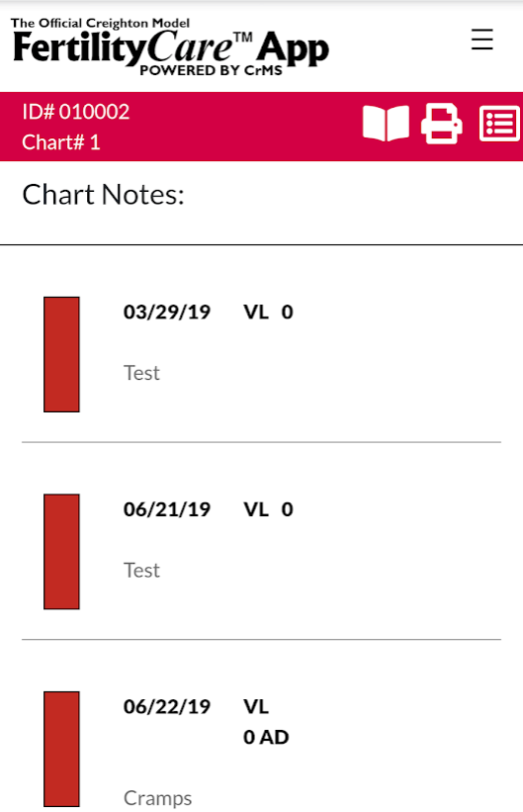
Task: Click the VL 0 code for 06/21/19
Action: click(268, 509)
